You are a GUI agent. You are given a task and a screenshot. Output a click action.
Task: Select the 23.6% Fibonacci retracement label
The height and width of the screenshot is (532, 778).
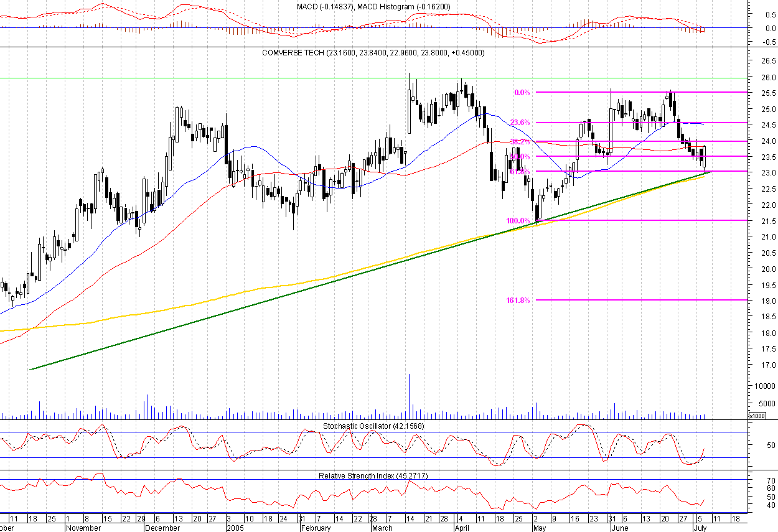(x=520, y=123)
